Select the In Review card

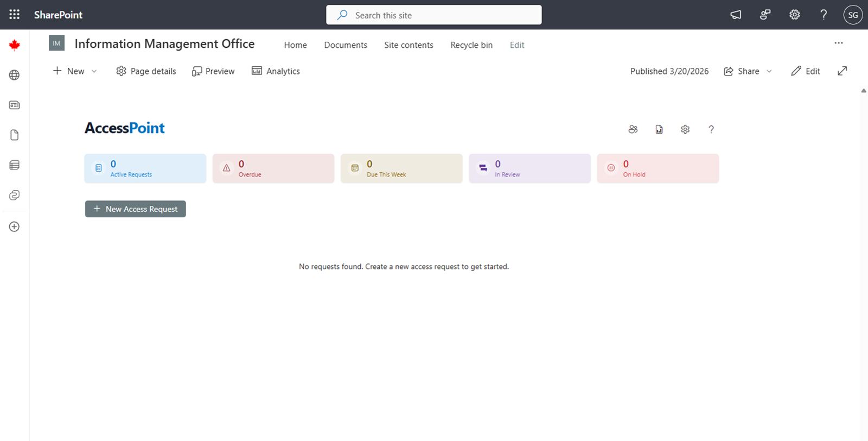pos(529,168)
